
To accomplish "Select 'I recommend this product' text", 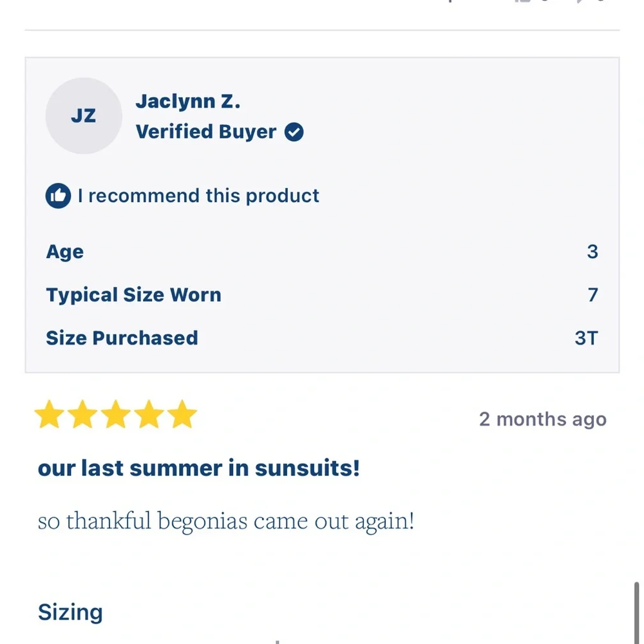I will click(x=198, y=196).
